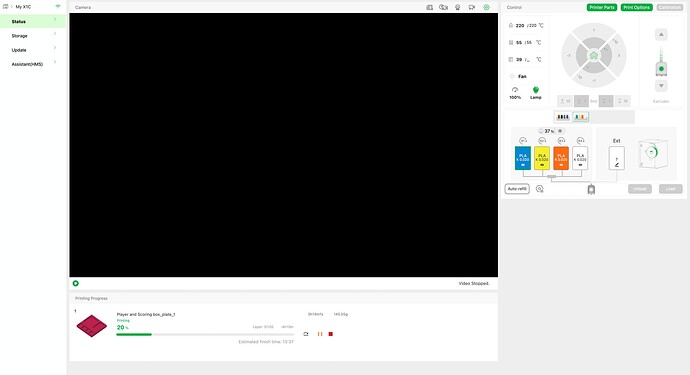
Task: Open AMS settings gear icon beside Auto-refill
Action: point(540,189)
